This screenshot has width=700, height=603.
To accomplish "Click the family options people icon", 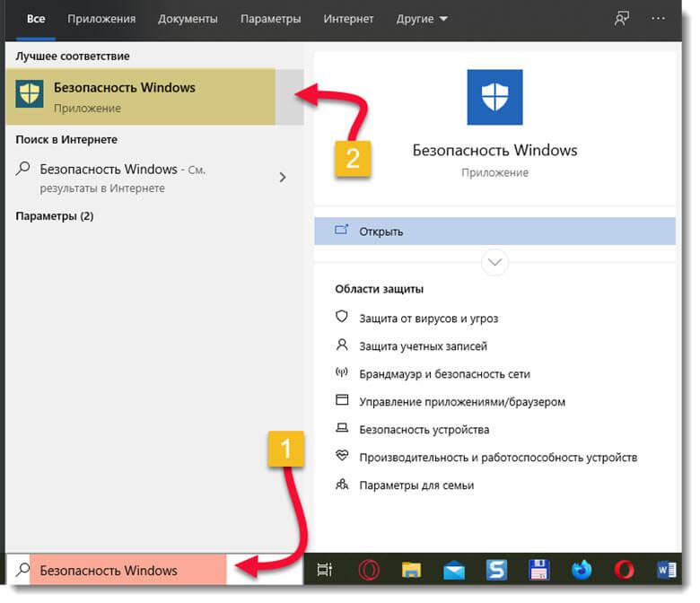I will pyautogui.click(x=342, y=484).
